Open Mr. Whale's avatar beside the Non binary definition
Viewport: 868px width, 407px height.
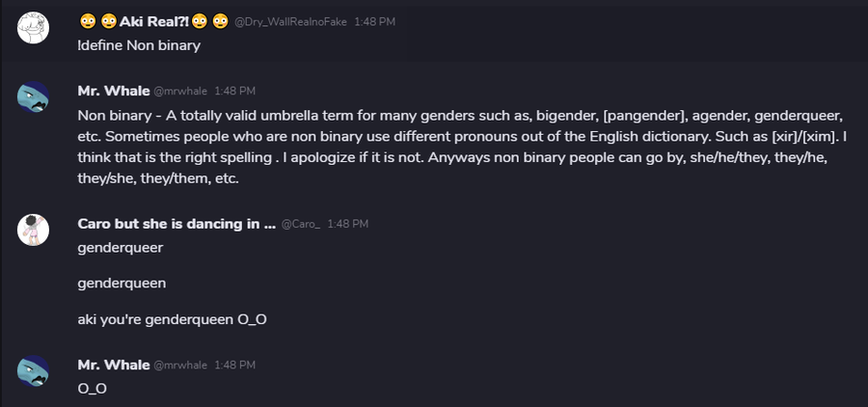pos(34,97)
